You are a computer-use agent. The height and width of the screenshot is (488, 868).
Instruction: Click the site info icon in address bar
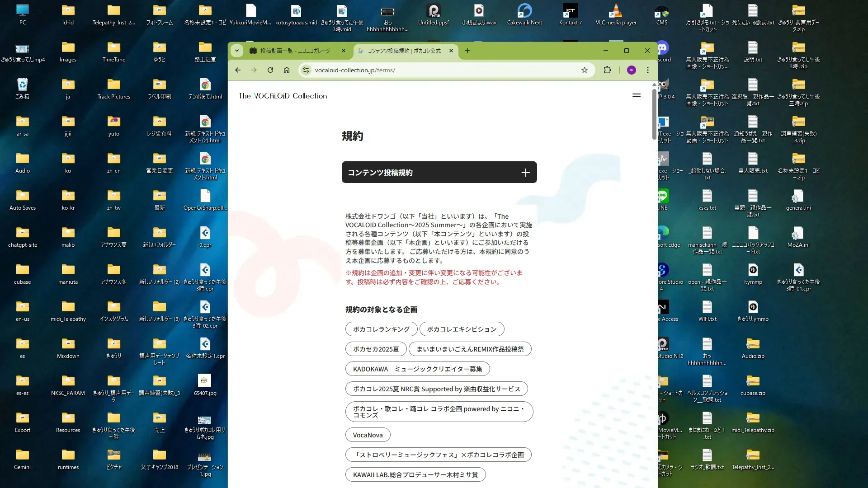tap(306, 70)
